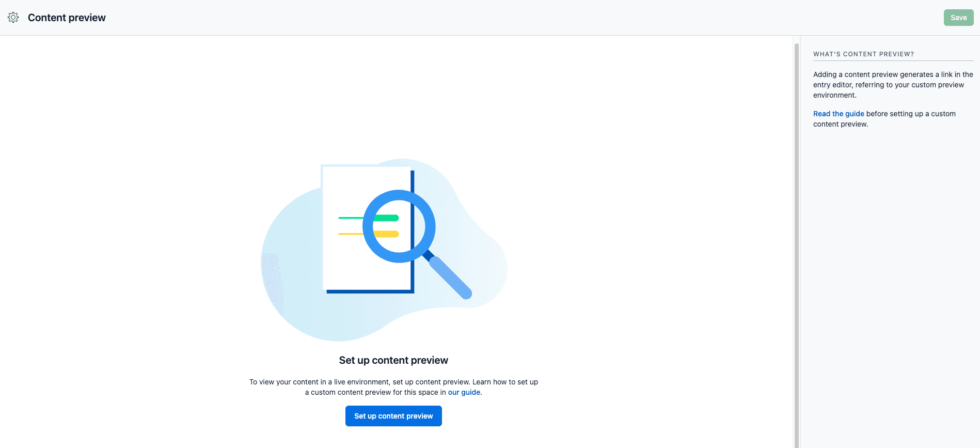The image size is (980, 448).
Task: Click the 'Content preview' page title
Action: coord(67,18)
